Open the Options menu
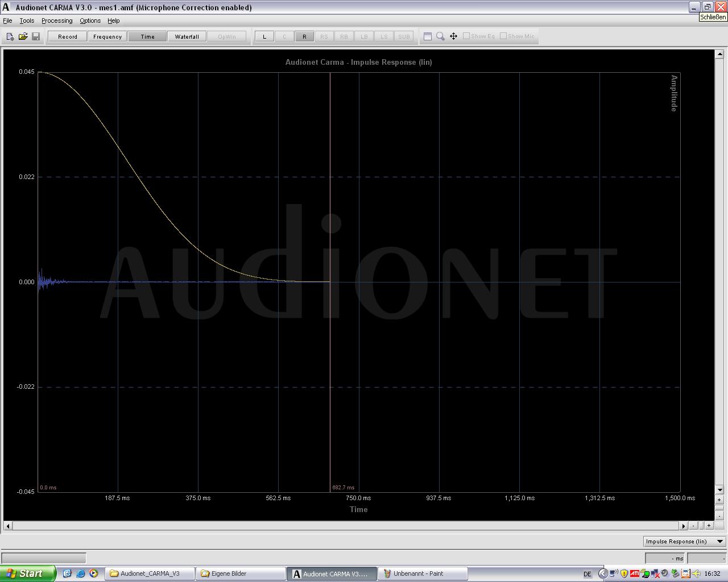The image size is (728, 582). (90, 20)
